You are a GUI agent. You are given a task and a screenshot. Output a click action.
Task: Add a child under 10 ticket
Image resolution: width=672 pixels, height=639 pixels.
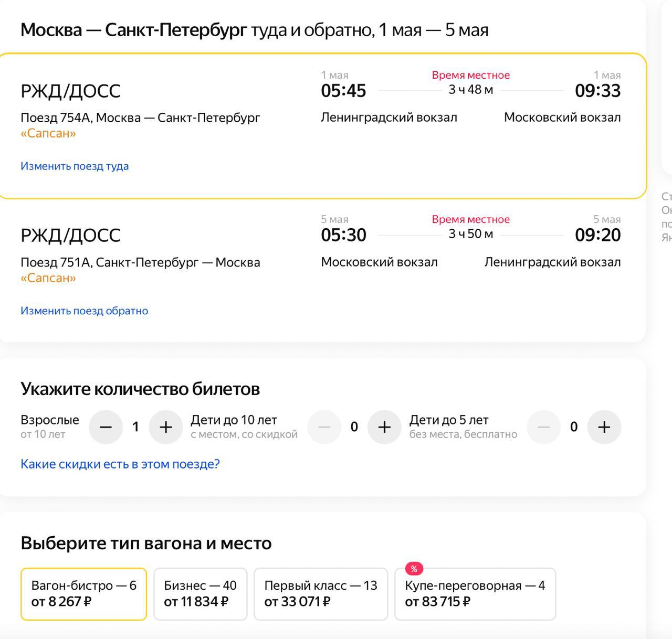pyautogui.click(x=384, y=427)
